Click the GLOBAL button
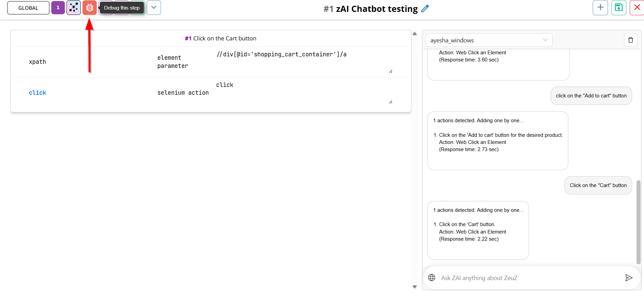This screenshot has height=296, width=644. point(28,8)
